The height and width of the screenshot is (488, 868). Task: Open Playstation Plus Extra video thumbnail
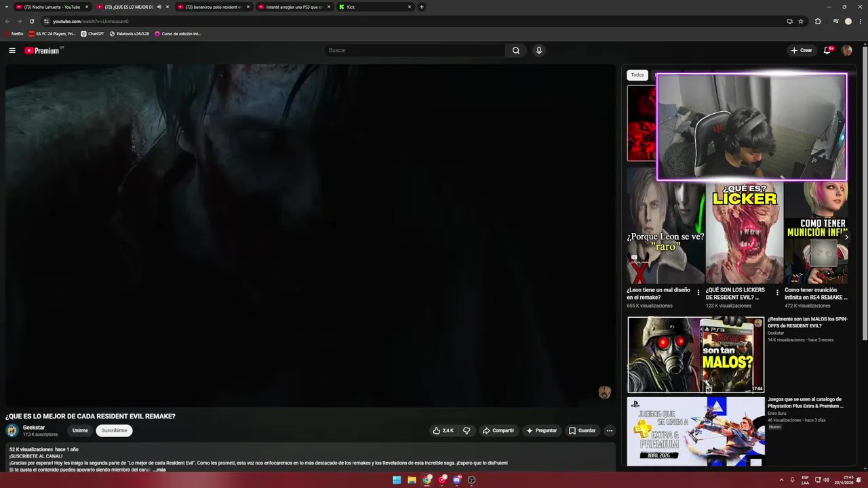pyautogui.click(x=696, y=432)
